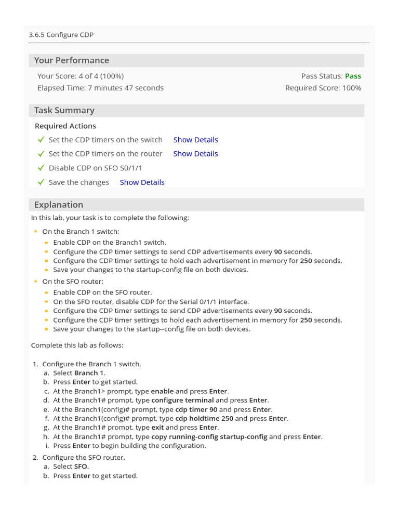Click the Required Score 100% text

[323, 88]
